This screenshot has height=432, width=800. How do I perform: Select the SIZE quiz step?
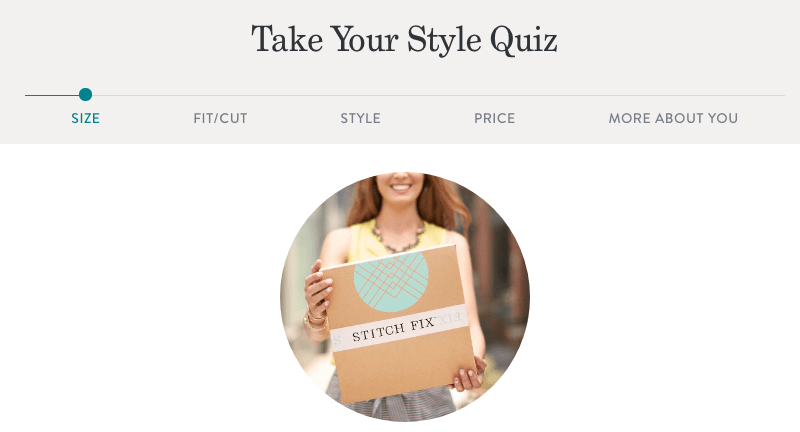[x=86, y=118]
